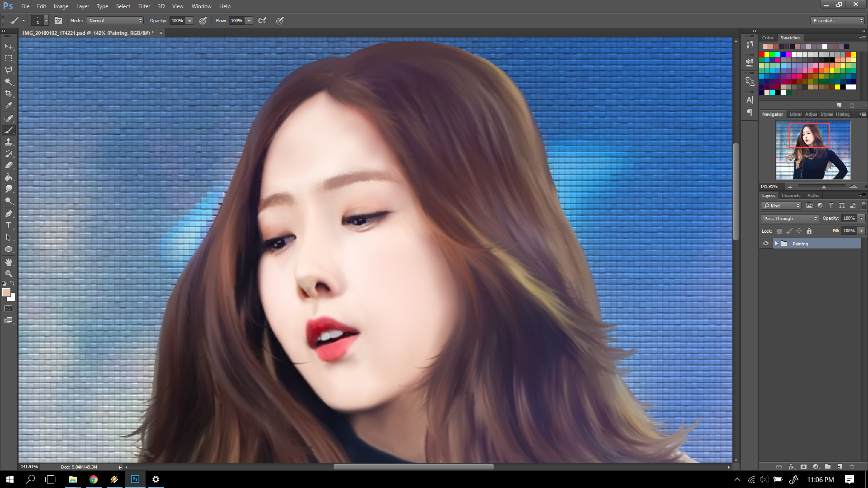This screenshot has height=488, width=868.
Task: Toggle Quick Mask mode
Action: coord(9,309)
